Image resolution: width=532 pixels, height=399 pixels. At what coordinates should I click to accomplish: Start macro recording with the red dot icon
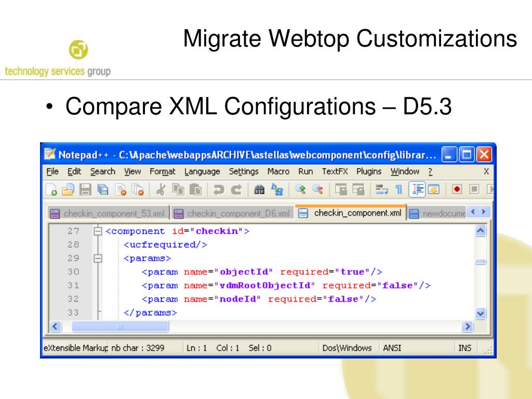click(457, 189)
